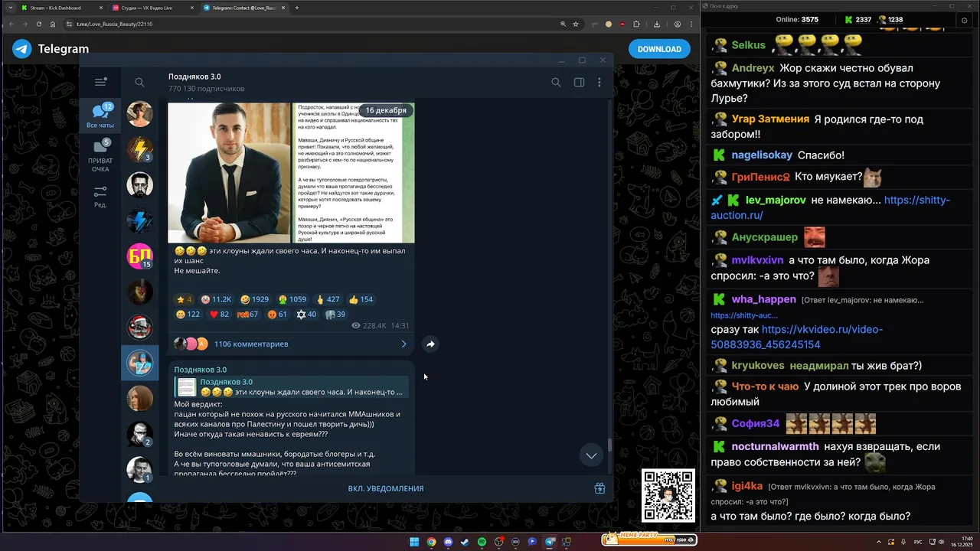This screenshot has height=551, width=980.
Task: Open the text screenshot image in post
Action: (x=354, y=173)
